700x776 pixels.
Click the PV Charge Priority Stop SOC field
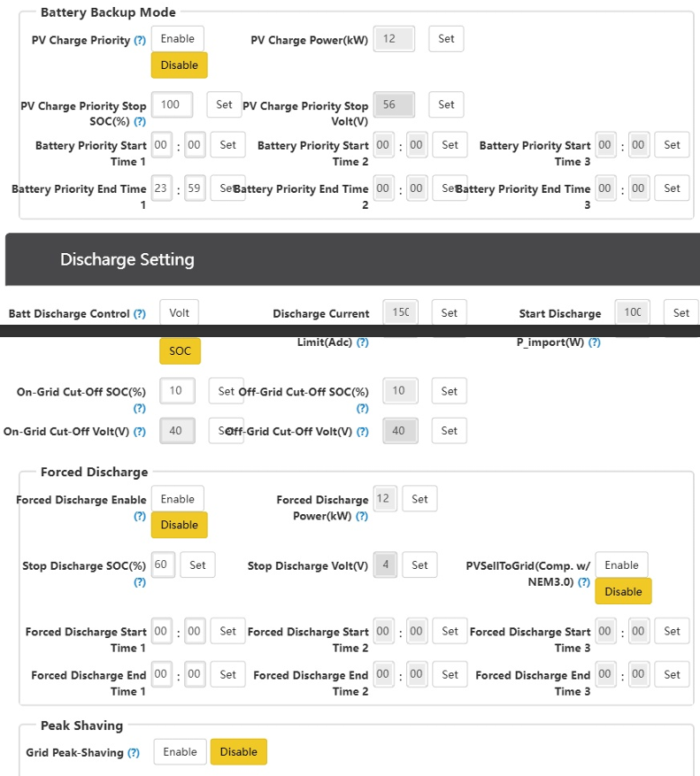[x=173, y=104]
